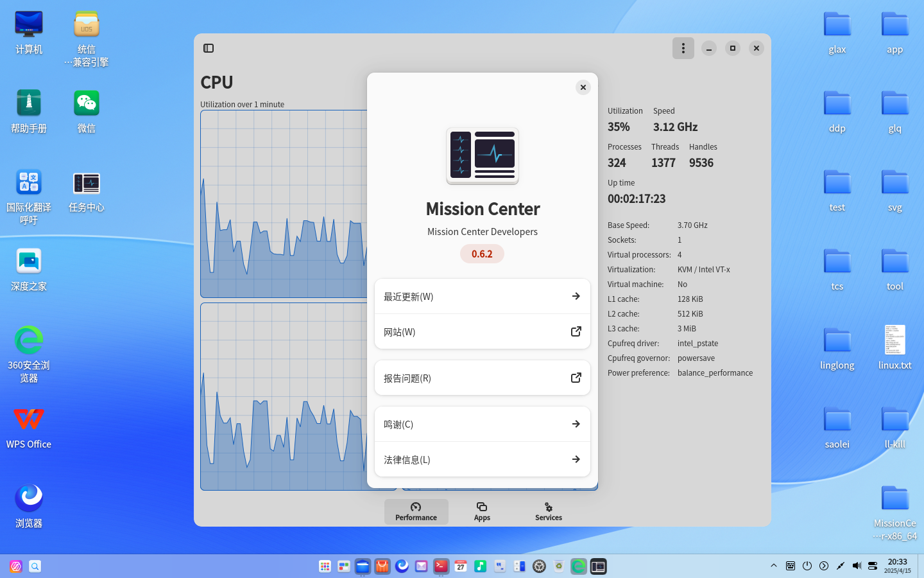Click the 0.6.2 version badge
This screenshot has height=578, width=924.
pyautogui.click(x=482, y=254)
